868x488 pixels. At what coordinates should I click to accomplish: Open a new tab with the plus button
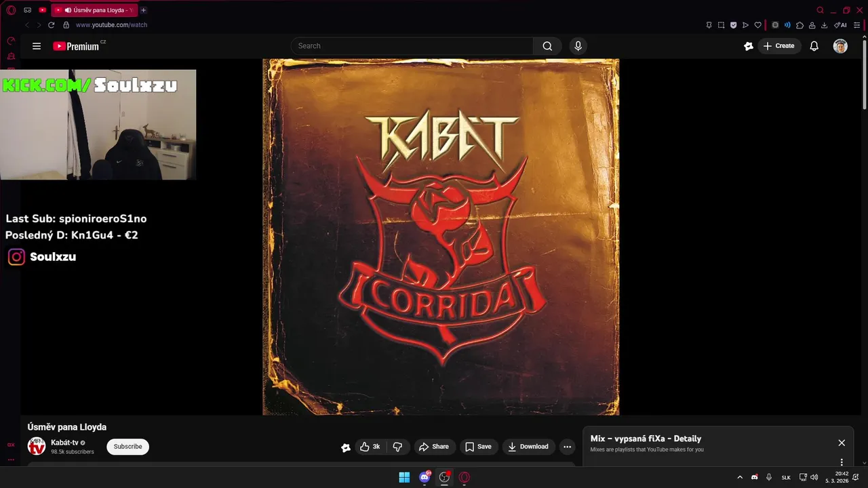click(143, 10)
